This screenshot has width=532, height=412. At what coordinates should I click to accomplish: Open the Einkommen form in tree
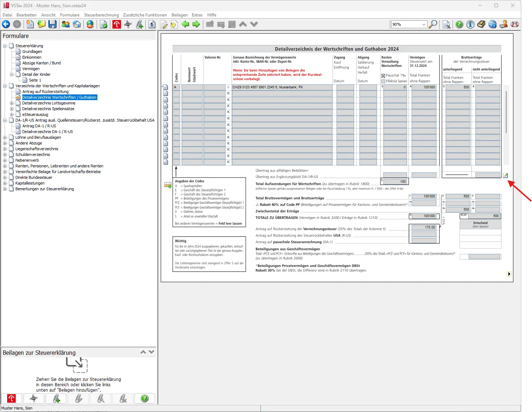coord(32,57)
